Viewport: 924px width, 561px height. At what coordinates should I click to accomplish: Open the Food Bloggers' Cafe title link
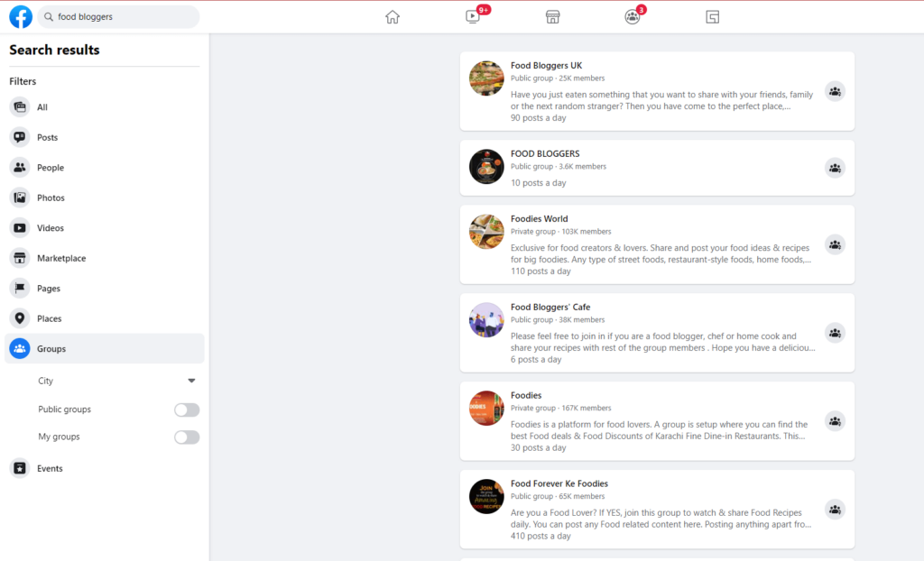(x=550, y=307)
